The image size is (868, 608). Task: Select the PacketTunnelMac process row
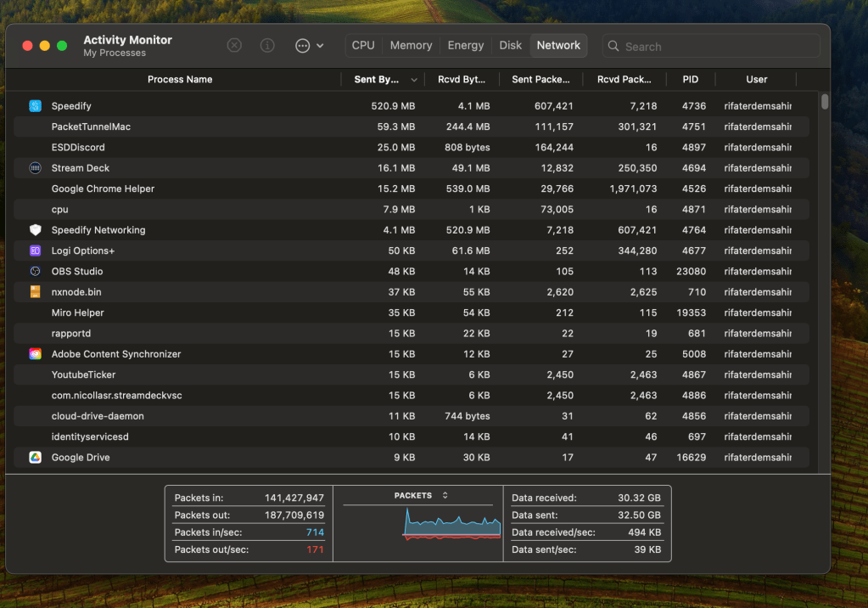412,127
